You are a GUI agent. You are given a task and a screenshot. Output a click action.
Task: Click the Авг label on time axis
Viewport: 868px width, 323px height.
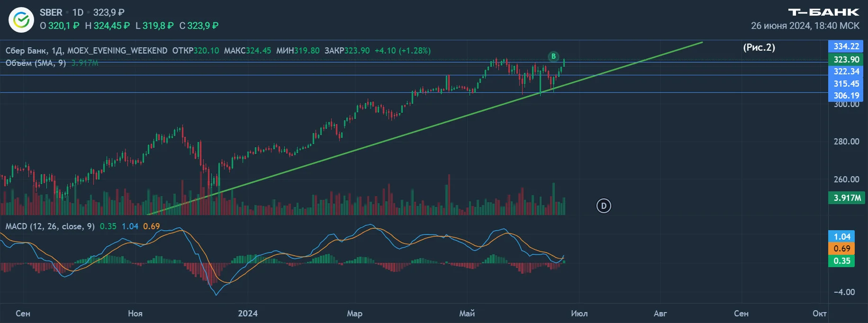(660, 314)
